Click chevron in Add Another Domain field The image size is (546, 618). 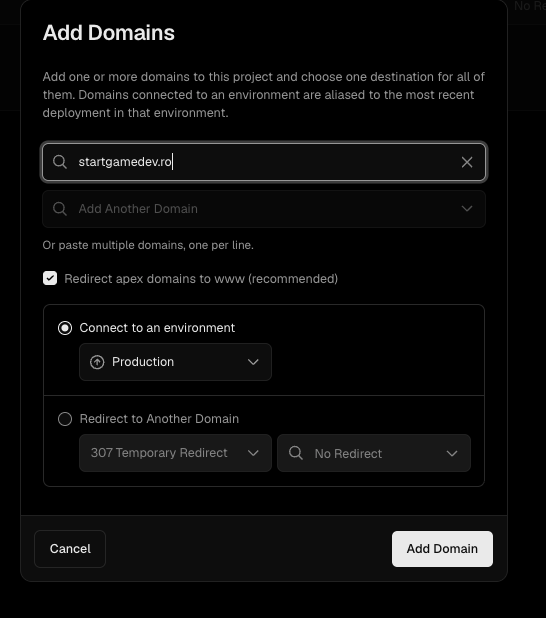467,208
